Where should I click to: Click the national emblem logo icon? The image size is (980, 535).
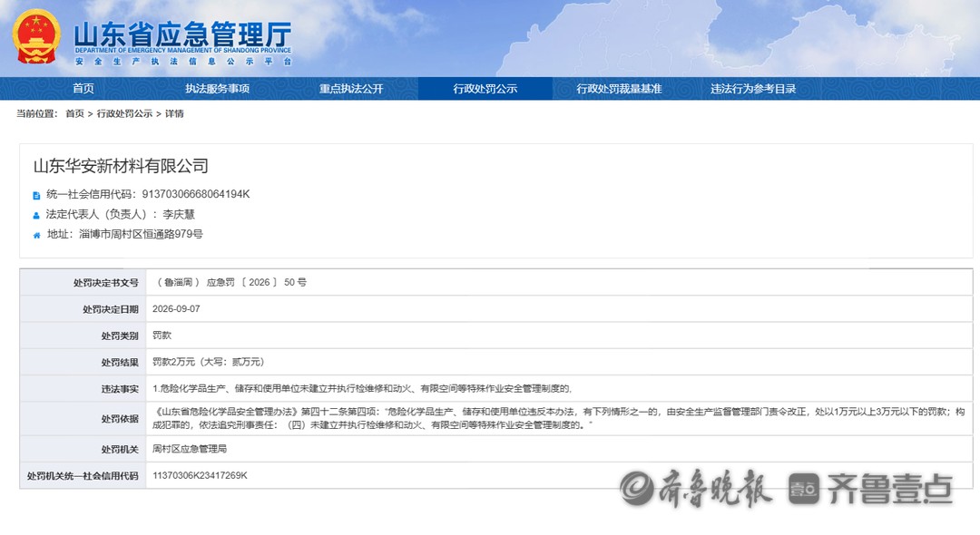point(36,37)
